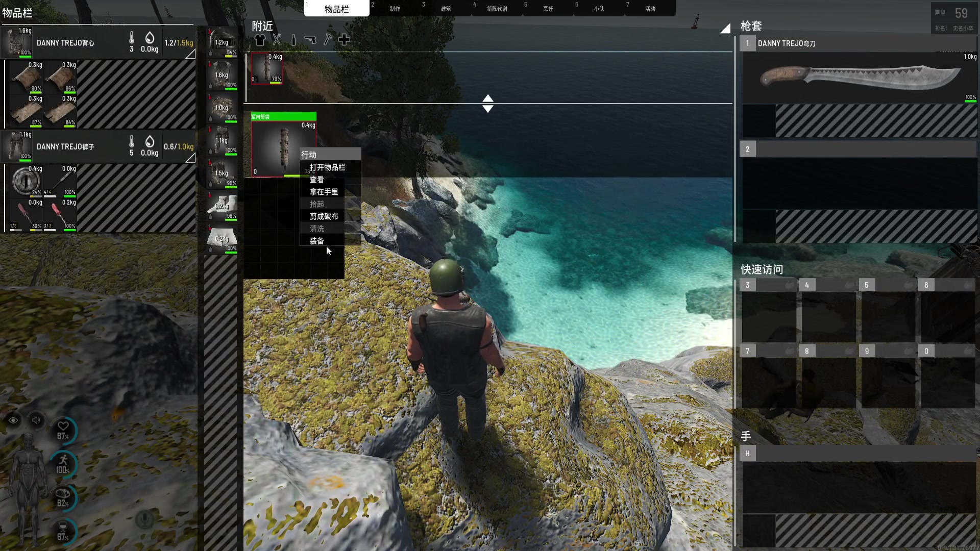This screenshot has width=980, height=551.
Task: Toggle the food filter fork-and-knife icon
Action: pyautogui.click(x=277, y=40)
